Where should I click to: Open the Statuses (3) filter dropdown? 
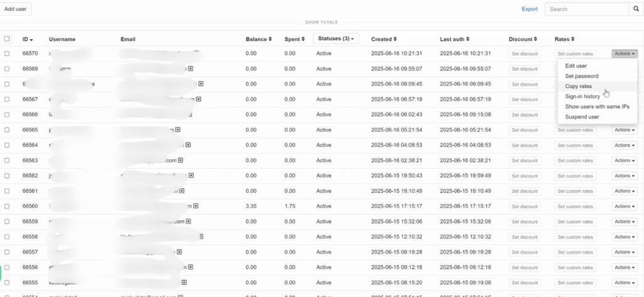click(x=335, y=39)
